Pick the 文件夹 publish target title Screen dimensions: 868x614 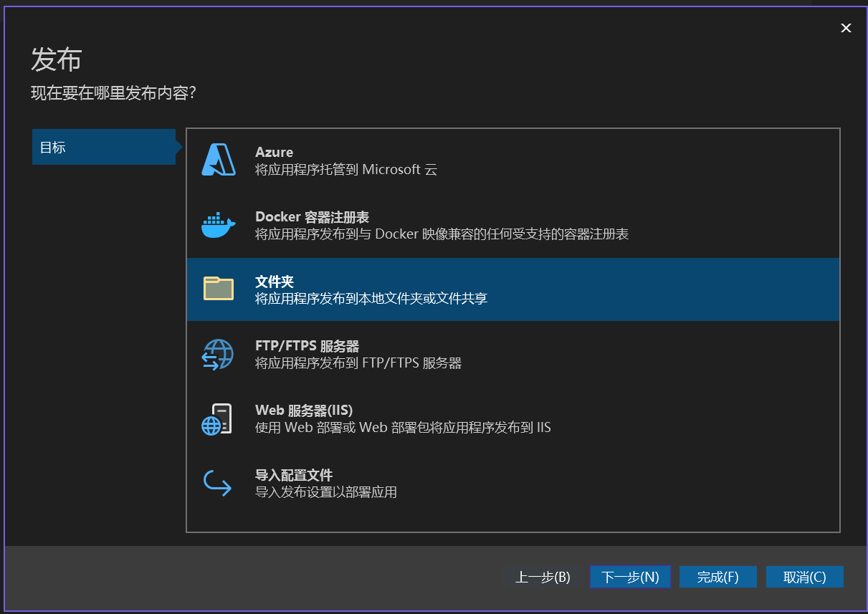pos(275,282)
